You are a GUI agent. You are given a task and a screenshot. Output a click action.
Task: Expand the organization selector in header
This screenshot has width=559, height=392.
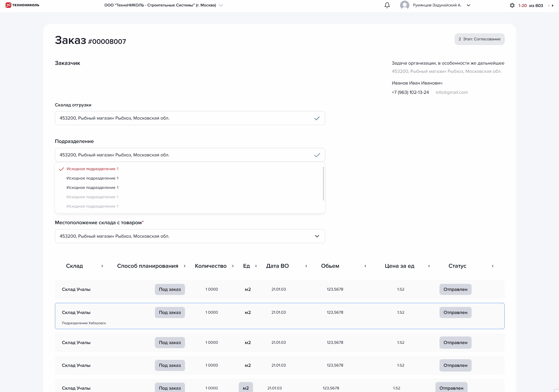221,5
